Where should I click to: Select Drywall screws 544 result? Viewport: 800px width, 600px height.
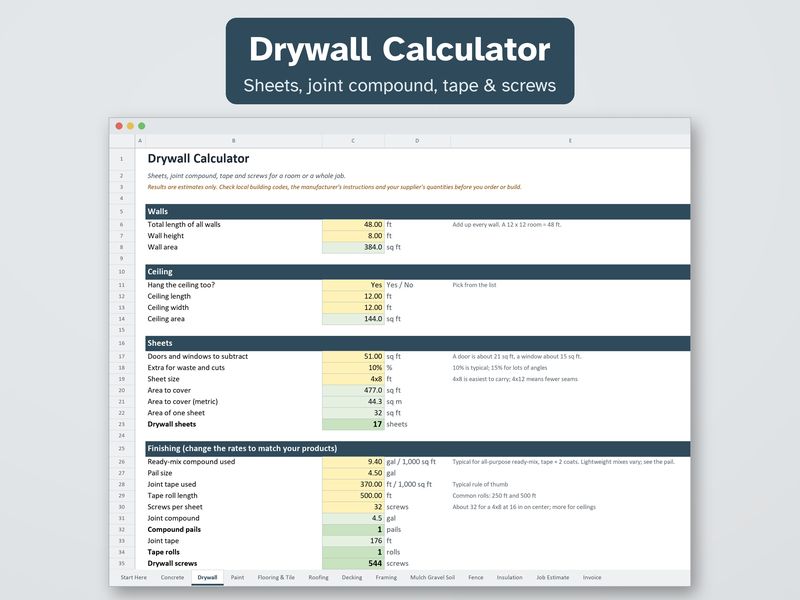[353, 563]
